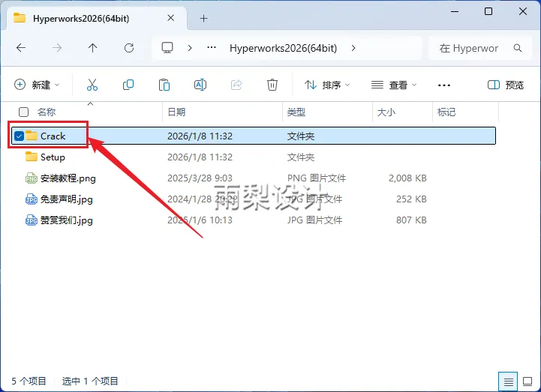Minimize the File Explorer window
Screen dimensions: 541x392
455,11
